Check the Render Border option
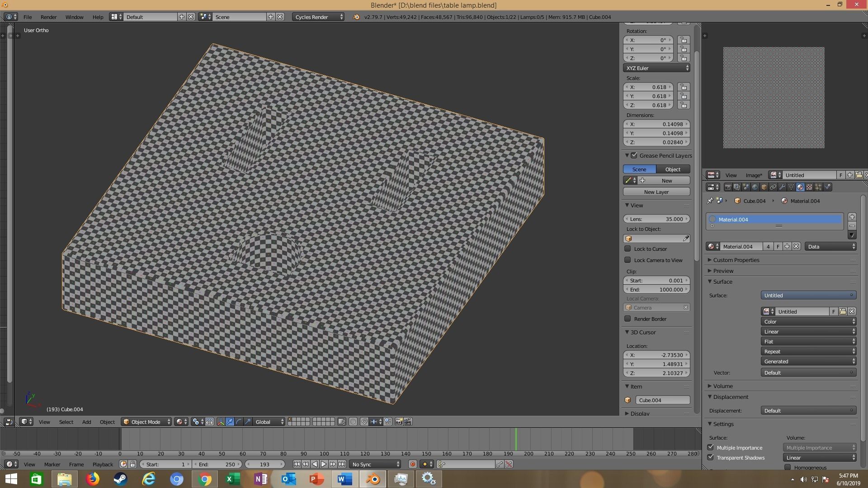The height and width of the screenshot is (488, 868). click(627, 319)
